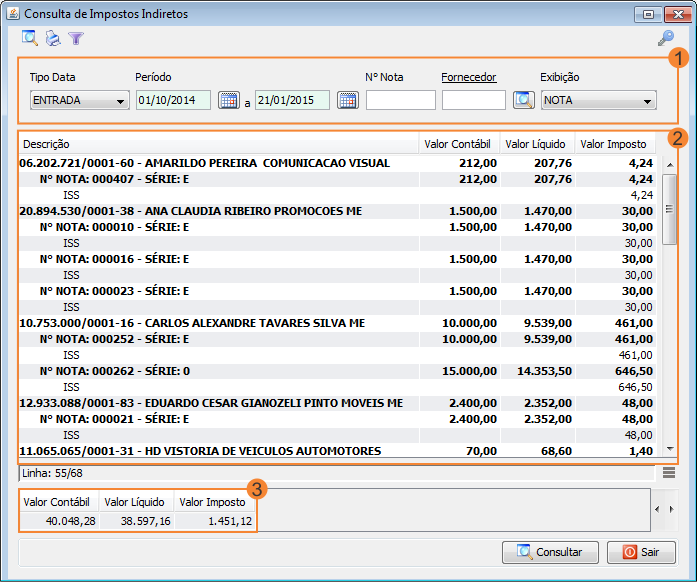Click the magnifier search icon in toolbar
Image resolution: width=697 pixels, height=582 pixels.
coord(30,38)
